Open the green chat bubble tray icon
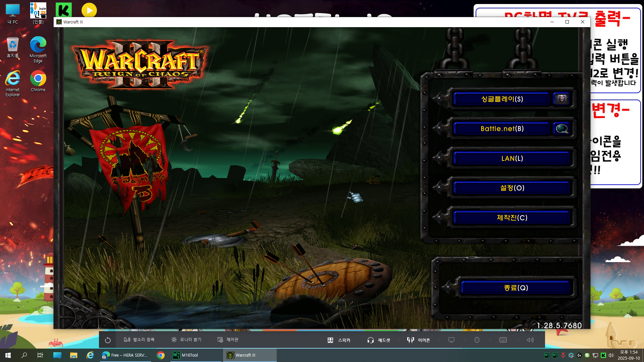Image resolution: width=644 pixels, height=362 pixels. coord(587,355)
